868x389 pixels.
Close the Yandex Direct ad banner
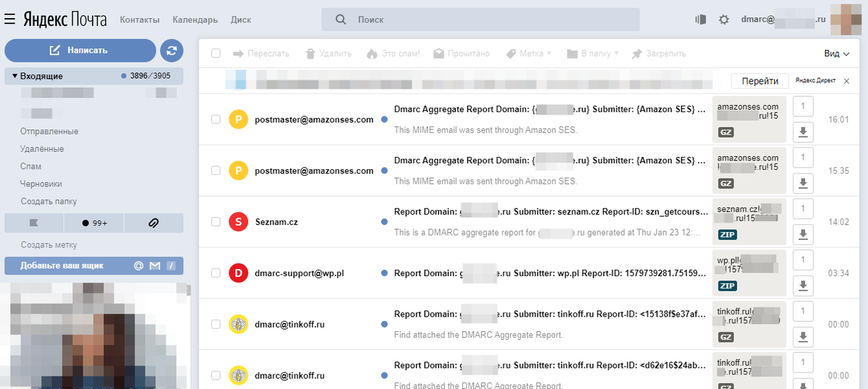(x=846, y=80)
